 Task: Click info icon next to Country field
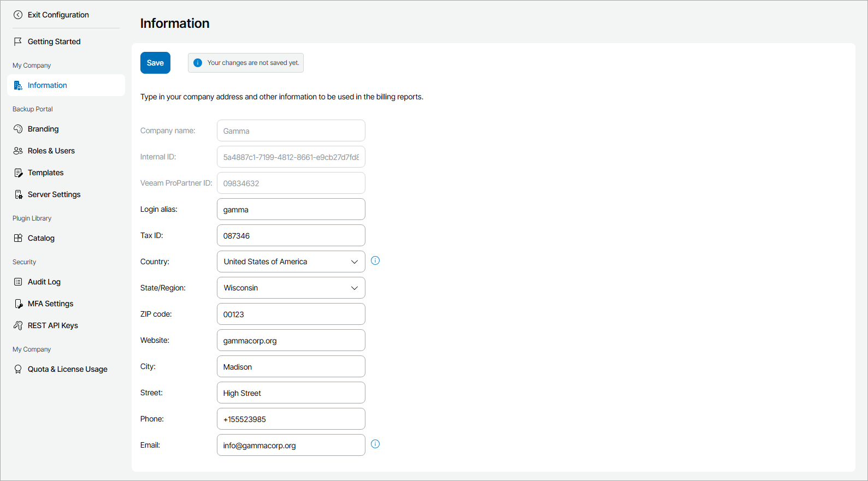375,260
